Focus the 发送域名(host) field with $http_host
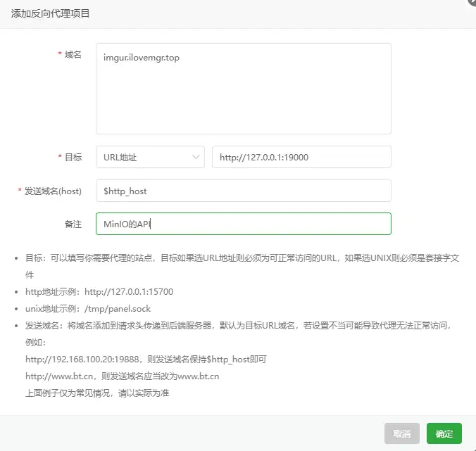This screenshot has height=451, width=476. click(244, 191)
